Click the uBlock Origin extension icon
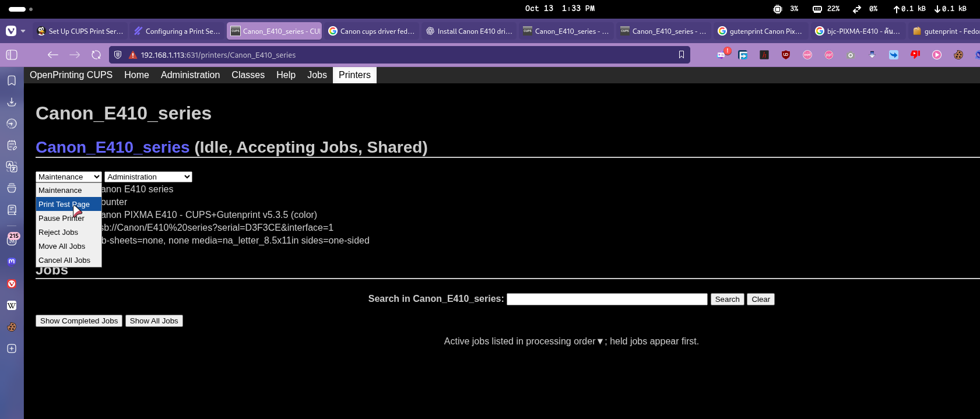The height and width of the screenshot is (419, 980). [x=786, y=55]
